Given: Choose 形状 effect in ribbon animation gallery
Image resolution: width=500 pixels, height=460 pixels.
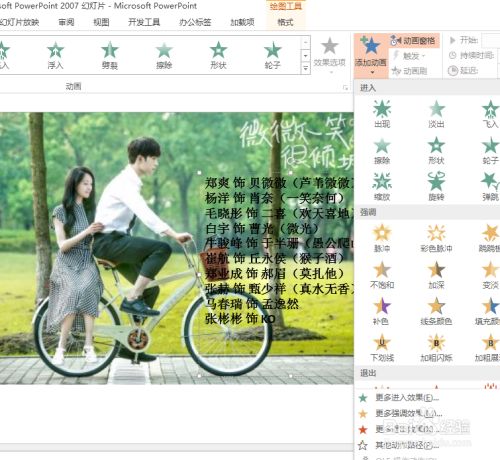Looking at the screenshot, I should (x=218, y=55).
